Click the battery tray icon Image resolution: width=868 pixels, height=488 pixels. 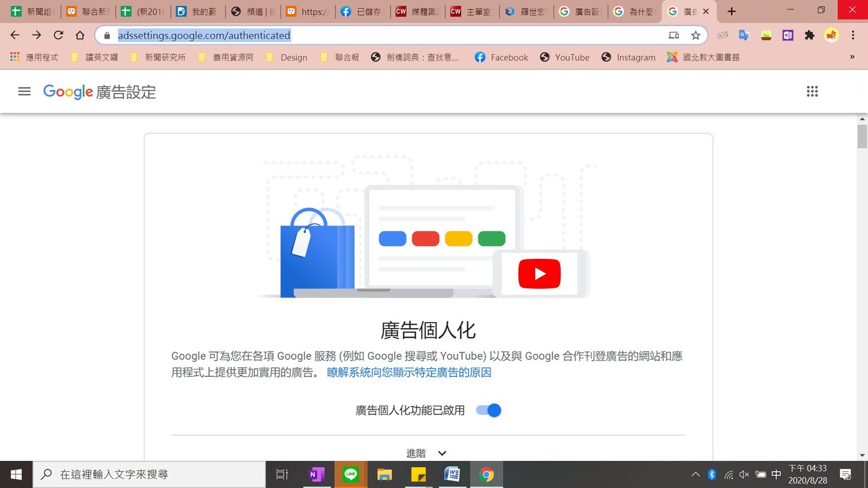tap(761, 474)
